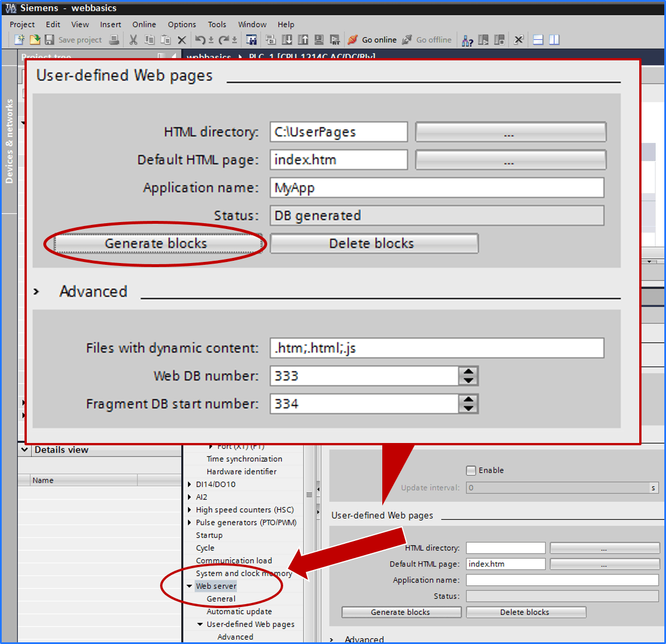Open the Devices & networks side tab
The image size is (666, 644).
[9, 141]
